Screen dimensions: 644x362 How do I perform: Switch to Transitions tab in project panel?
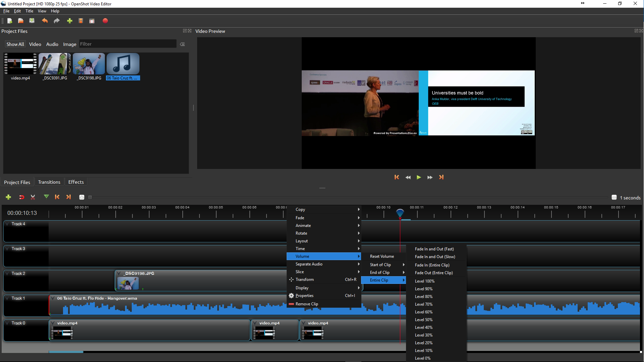pos(49,182)
